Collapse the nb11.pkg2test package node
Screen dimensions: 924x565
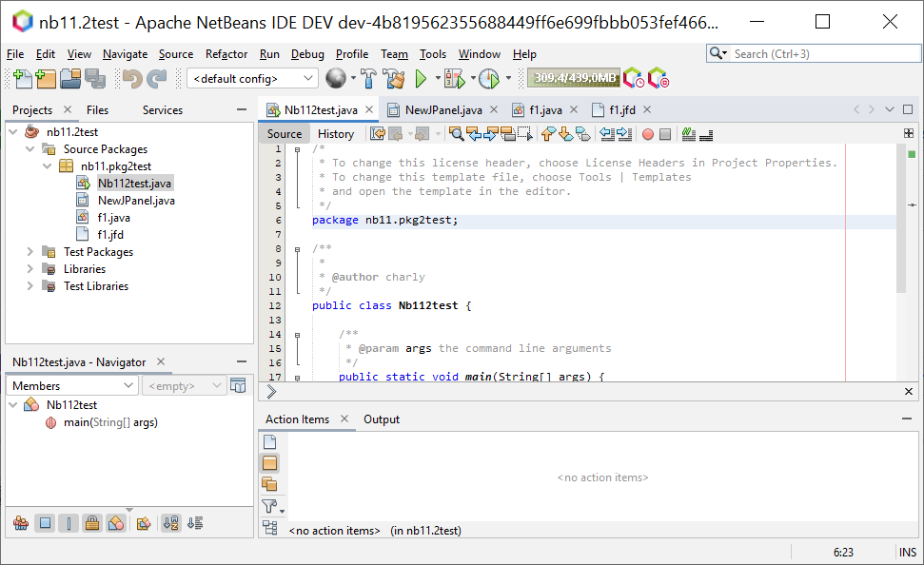(48, 166)
